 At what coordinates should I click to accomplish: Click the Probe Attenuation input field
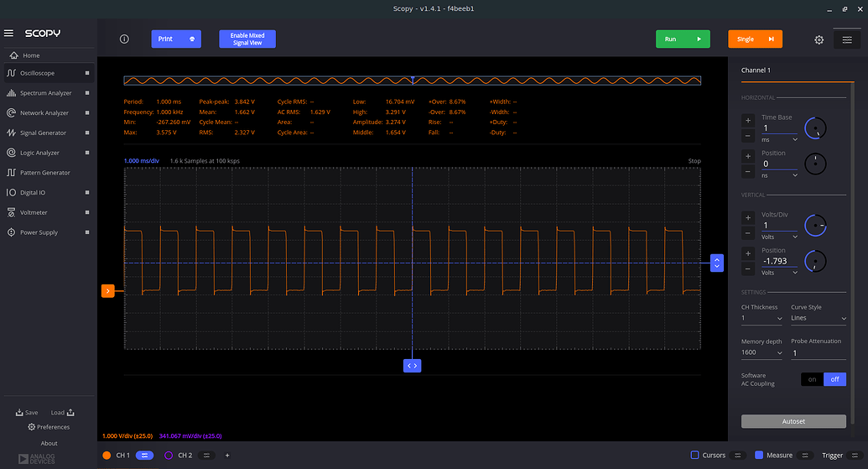click(818, 353)
